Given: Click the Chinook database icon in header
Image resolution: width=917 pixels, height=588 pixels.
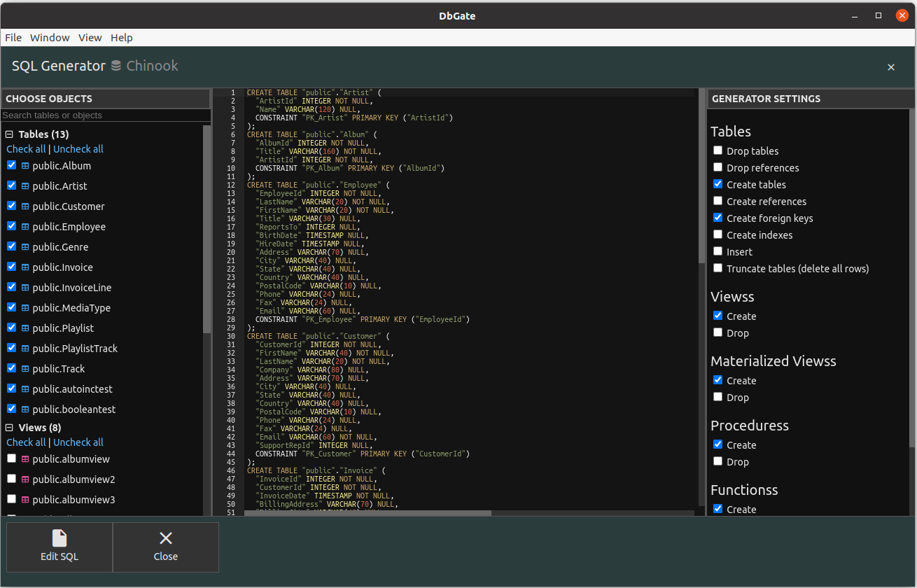Looking at the screenshot, I should (x=116, y=66).
